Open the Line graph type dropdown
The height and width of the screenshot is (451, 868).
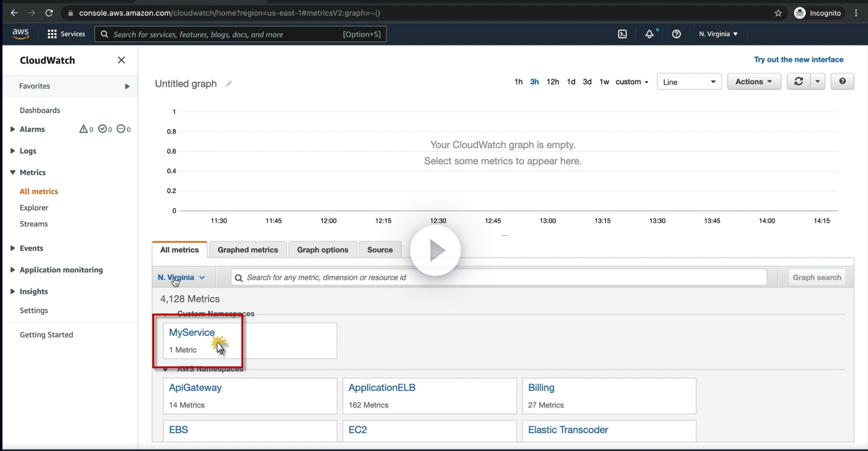pyautogui.click(x=689, y=82)
